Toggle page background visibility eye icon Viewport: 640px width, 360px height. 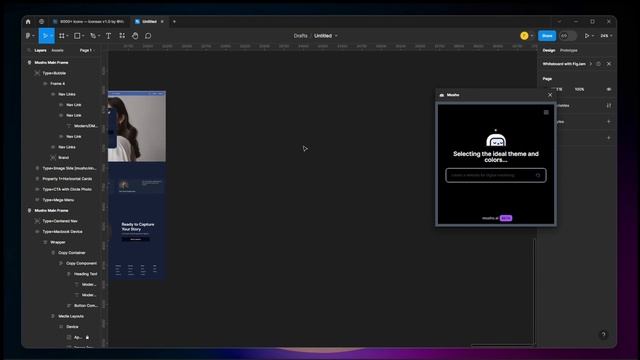pyautogui.click(x=609, y=89)
